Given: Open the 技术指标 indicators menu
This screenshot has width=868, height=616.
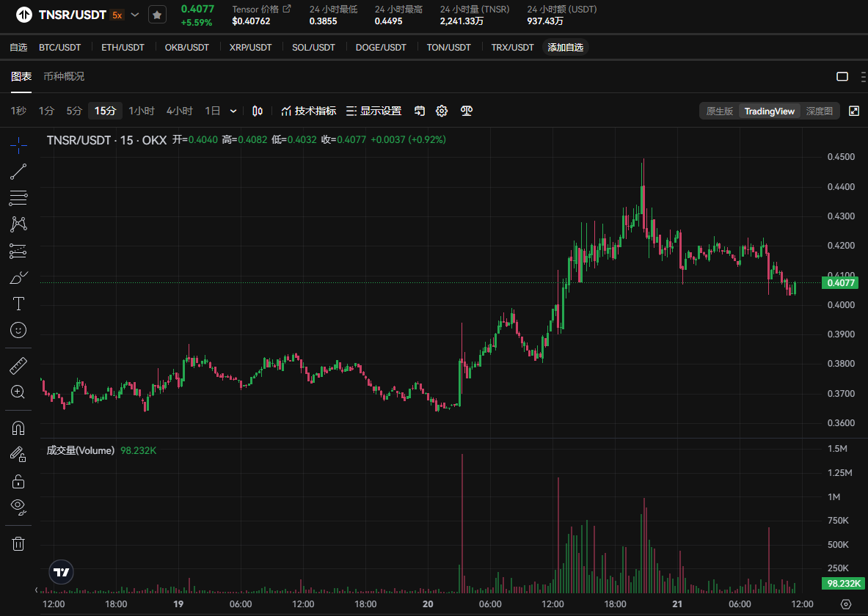Looking at the screenshot, I should click(x=309, y=111).
